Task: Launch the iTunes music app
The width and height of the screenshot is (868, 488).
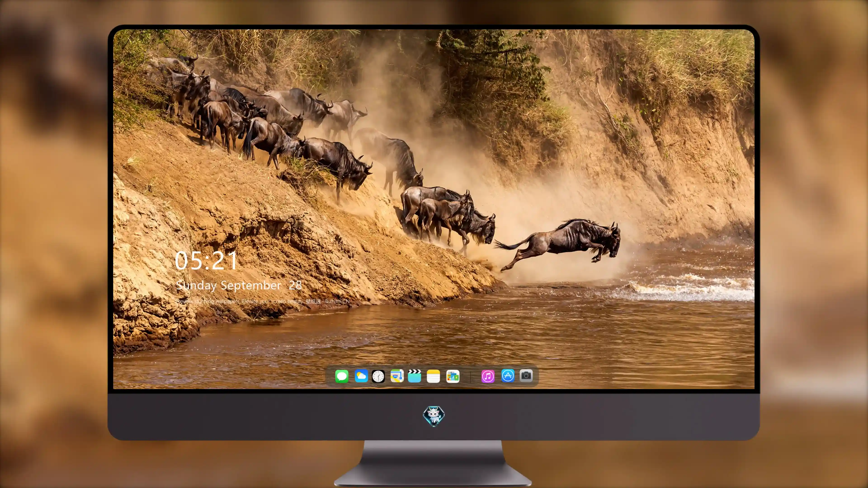Action: pyautogui.click(x=488, y=376)
